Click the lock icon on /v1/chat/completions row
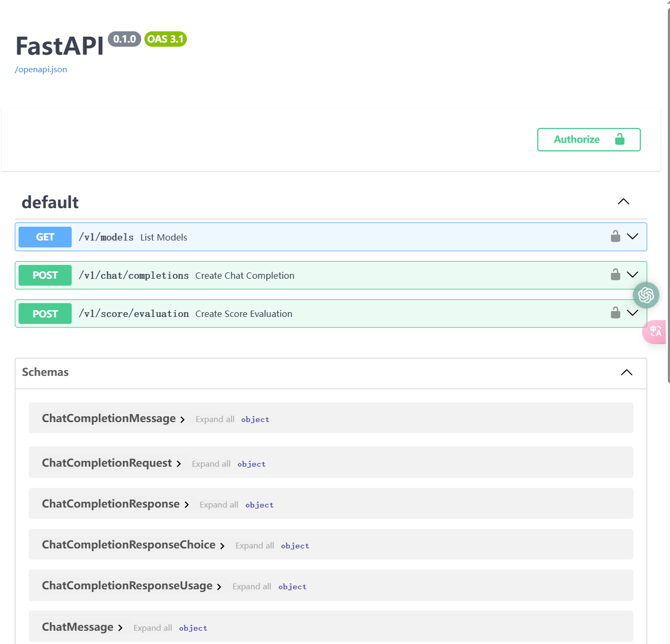This screenshot has height=644, width=670. click(615, 274)
